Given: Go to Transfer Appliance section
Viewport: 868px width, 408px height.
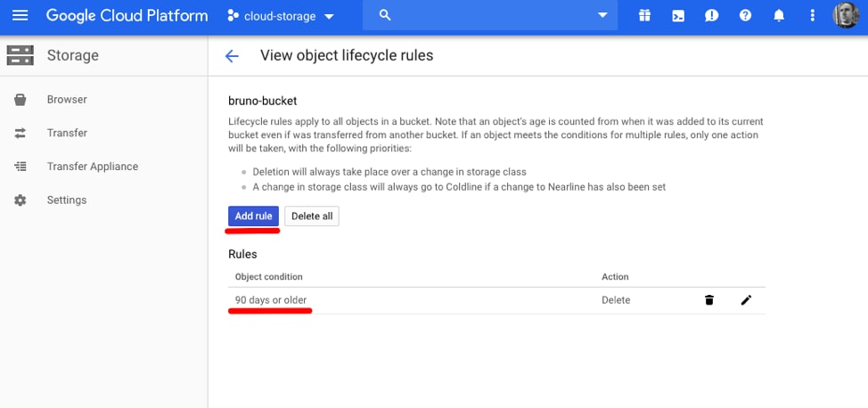Looking at the screenshot, I should click(x=92, y=167).
